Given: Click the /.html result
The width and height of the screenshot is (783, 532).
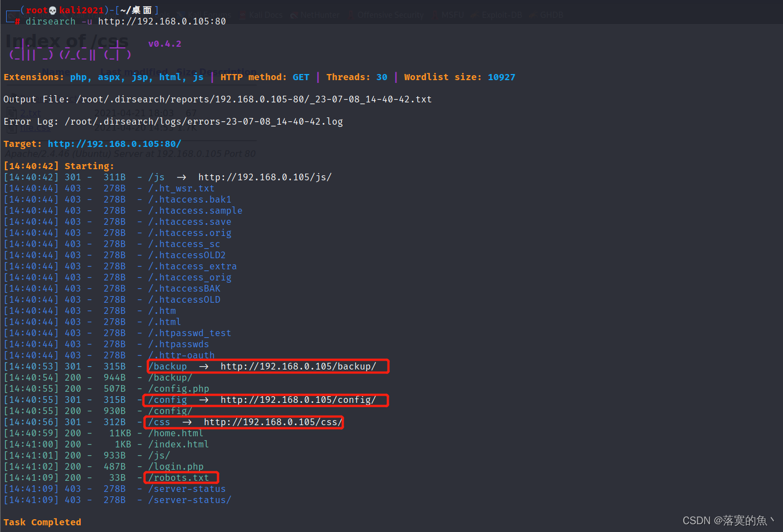Looking at the screenshot, I should (165, 322).
